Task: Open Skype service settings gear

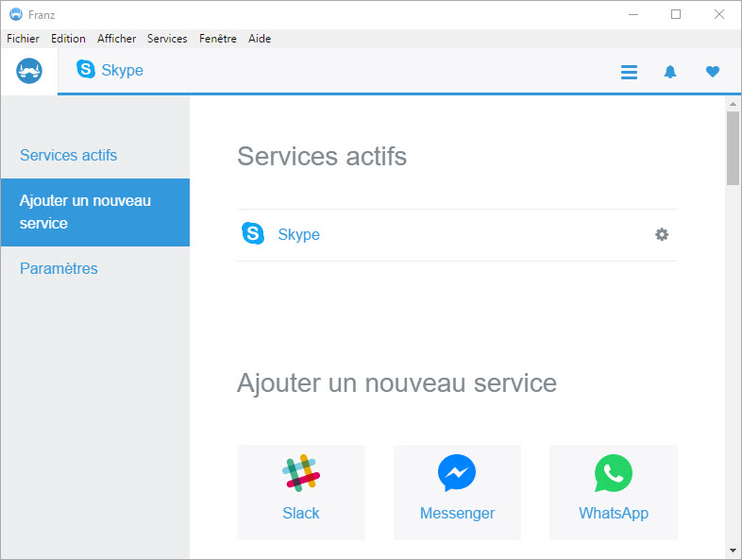Action: coord(662,234)
